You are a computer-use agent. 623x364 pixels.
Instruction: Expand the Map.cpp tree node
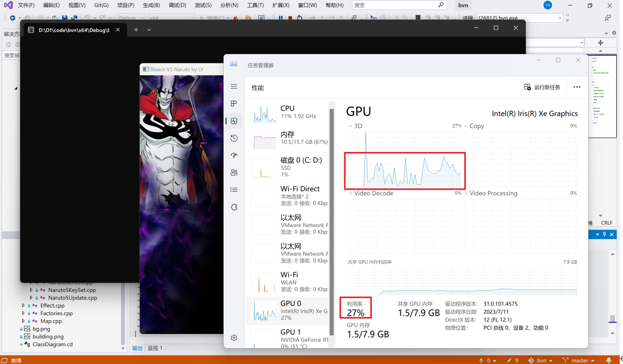23,321
